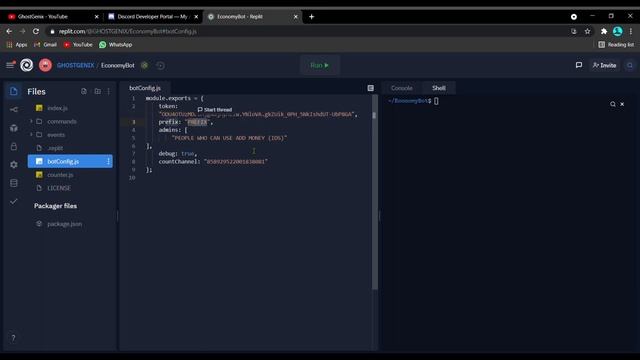Select the Files sidebar icon
The image size is (640, 360).
pyautogui.click(x=13, y=91)
